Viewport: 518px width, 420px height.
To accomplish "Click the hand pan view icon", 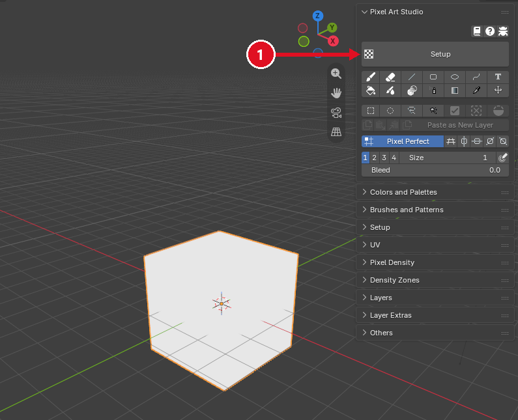I will click(336, 92).
